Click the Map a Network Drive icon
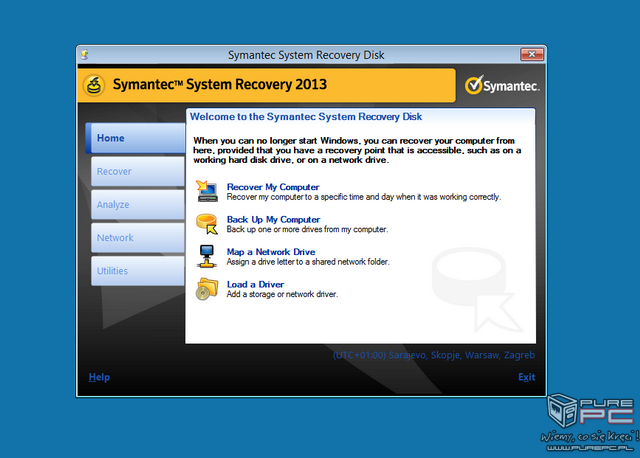The image size is (640, 458). 207,256
